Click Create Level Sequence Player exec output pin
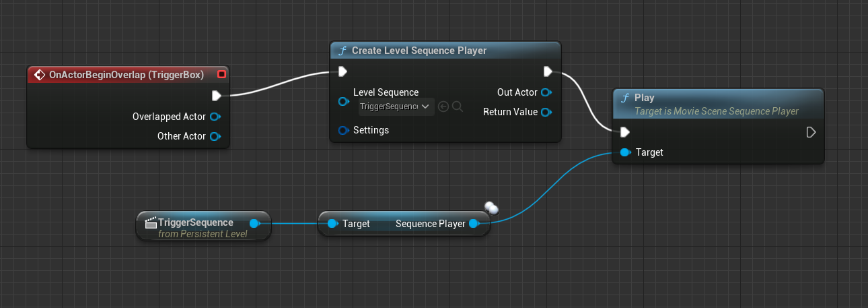The height and width of the screenshot is (308, 868). tap(547, 71)
